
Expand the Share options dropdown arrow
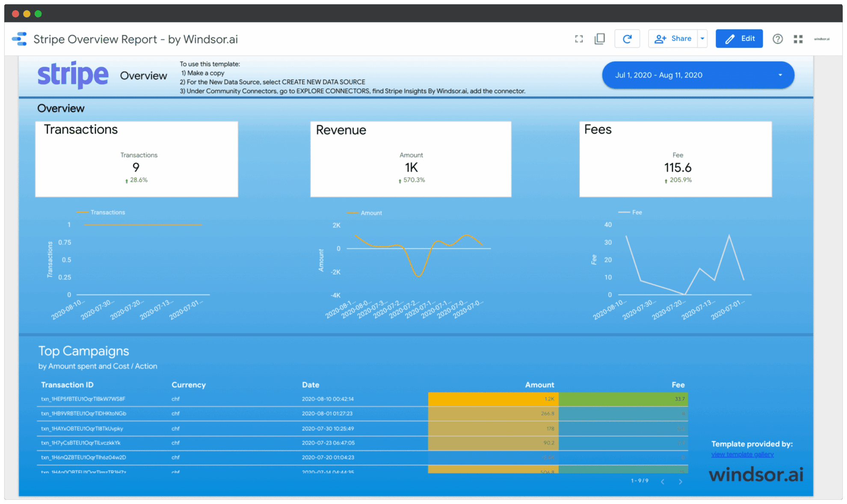click(x=702, y=38)
